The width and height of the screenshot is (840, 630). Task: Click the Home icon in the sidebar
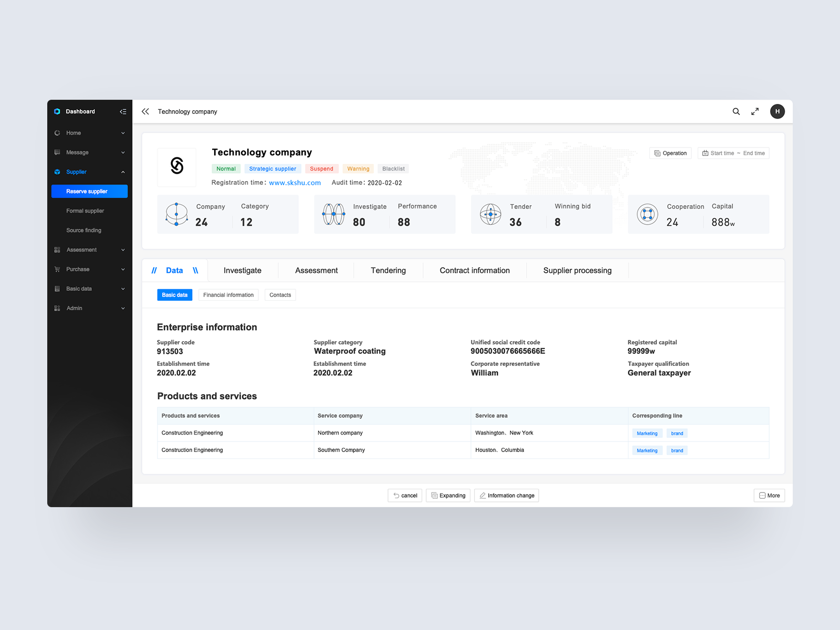[x=57, y=133]
